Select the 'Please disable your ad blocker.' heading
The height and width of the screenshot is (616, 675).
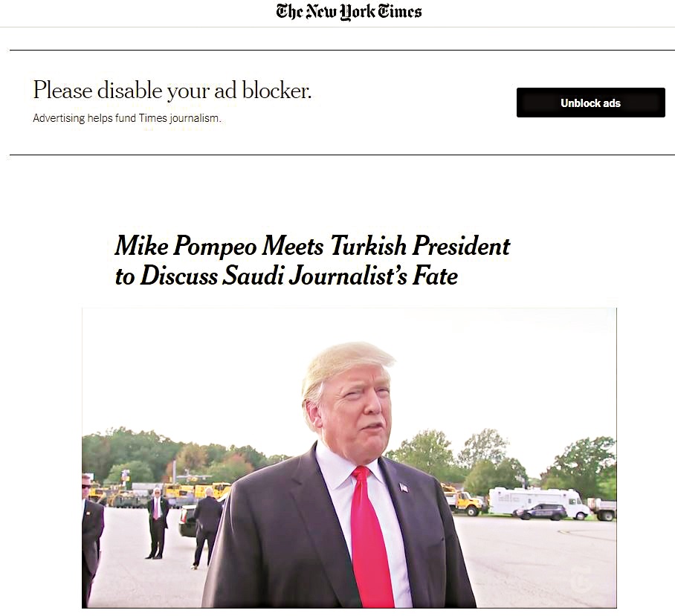pos(172,91)
